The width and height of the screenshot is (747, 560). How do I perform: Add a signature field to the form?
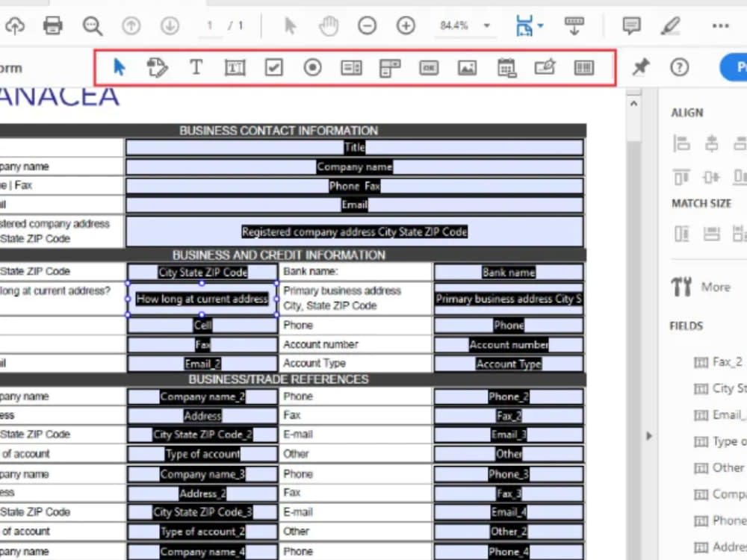pyautogui.click(x=545, y=67)
